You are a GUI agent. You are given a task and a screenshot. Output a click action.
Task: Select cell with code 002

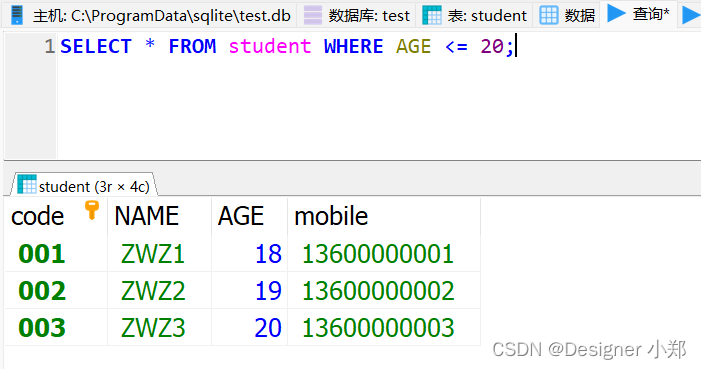(56, 290)
